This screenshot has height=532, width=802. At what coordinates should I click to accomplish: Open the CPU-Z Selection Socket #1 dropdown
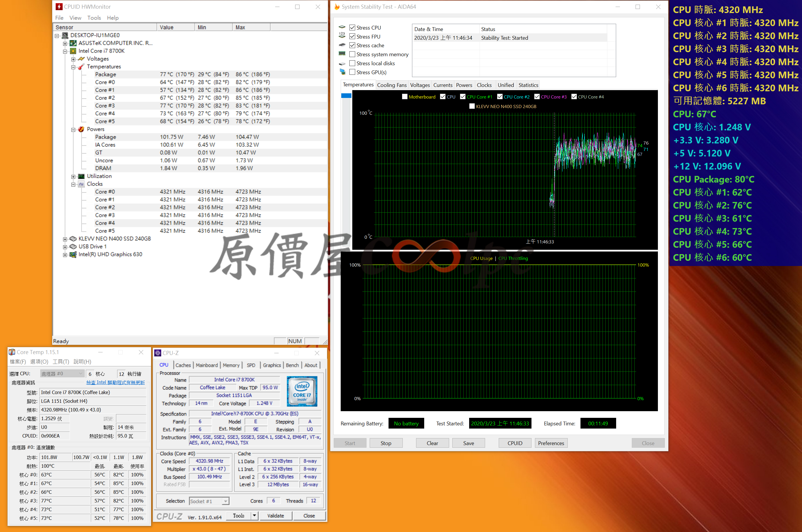click(x=209, y=501)
